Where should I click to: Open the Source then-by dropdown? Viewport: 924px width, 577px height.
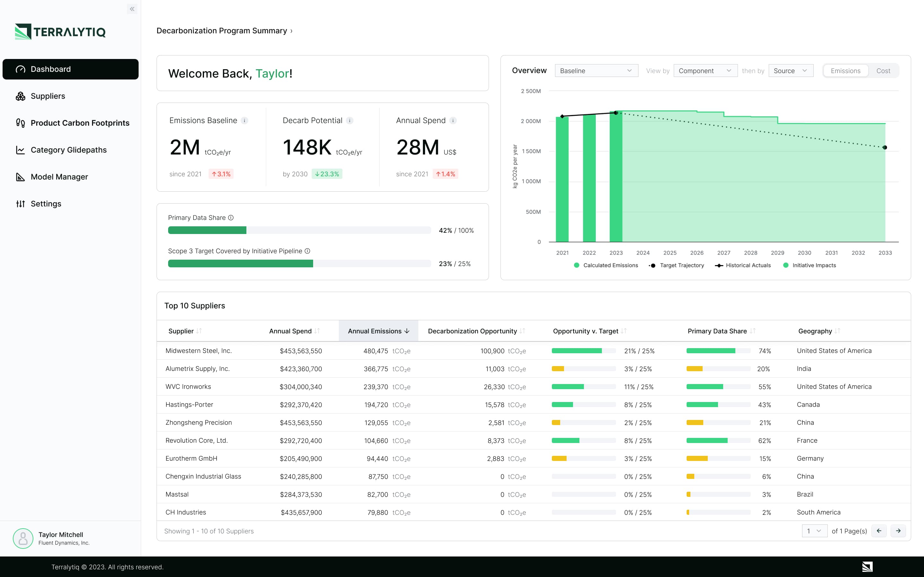click(x=791, y=71)
